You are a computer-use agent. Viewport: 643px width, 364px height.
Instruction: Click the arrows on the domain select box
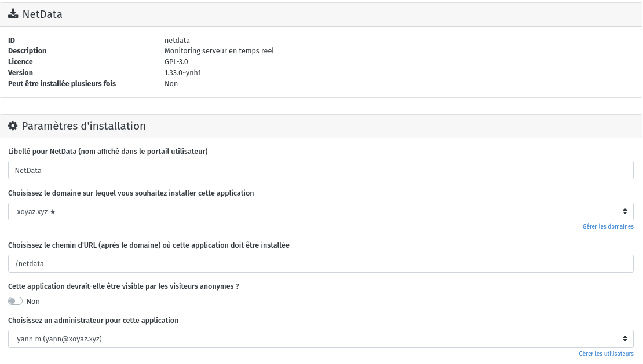click(x=624, y=212)
